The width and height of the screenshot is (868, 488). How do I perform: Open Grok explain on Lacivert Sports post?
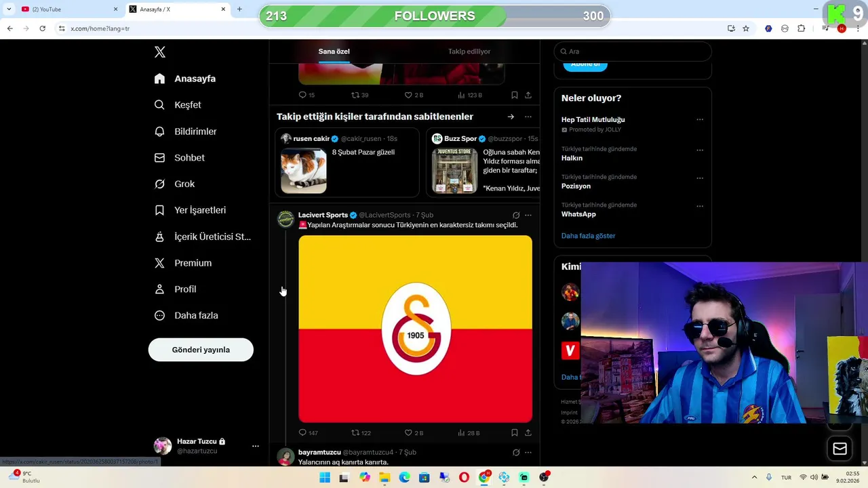tap(516, 215)
